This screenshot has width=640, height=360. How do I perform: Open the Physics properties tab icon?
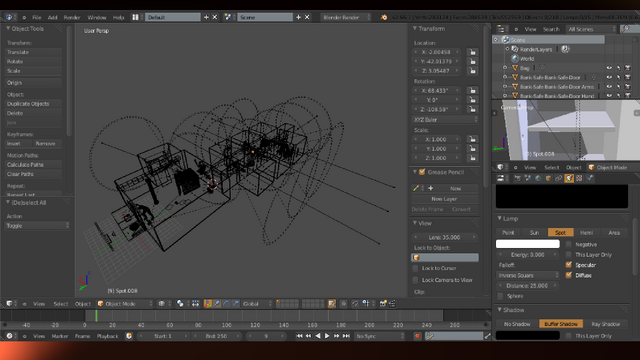pos(589,178)
